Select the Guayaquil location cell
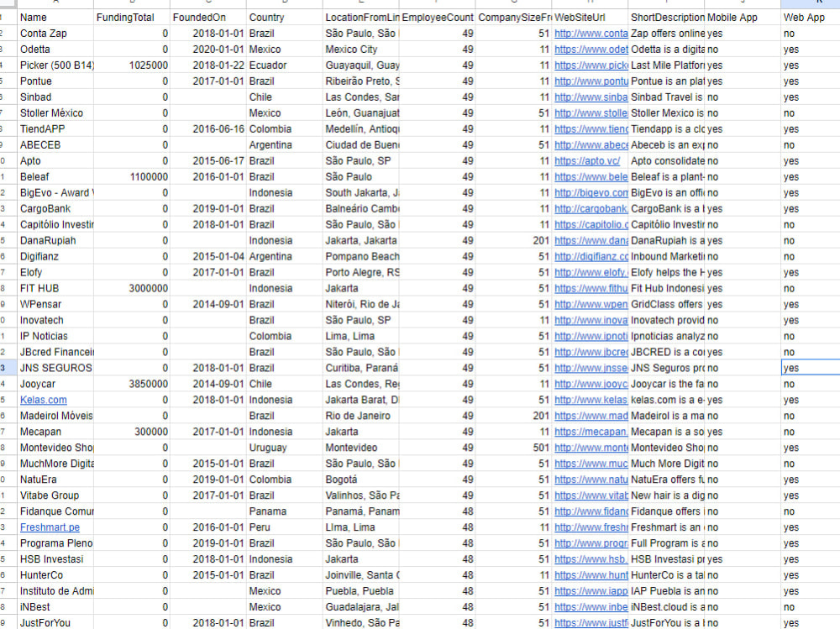This screenshot has height=629, width=840. 361,66
